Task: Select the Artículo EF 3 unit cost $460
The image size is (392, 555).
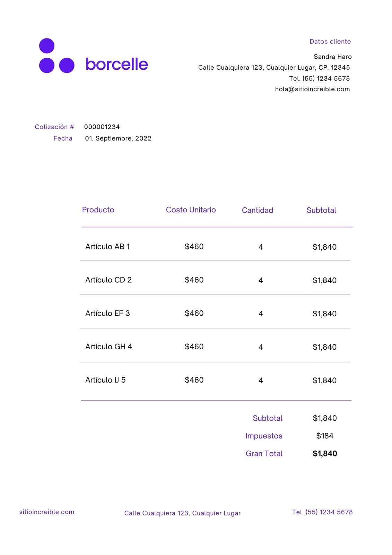Action: click(194, 313)
